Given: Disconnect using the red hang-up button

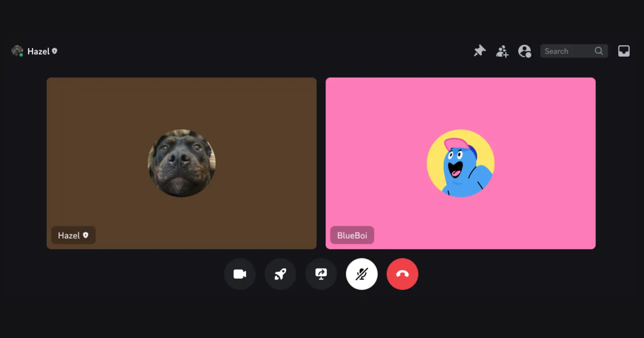Looking at the screenshot, I should tap(402, 274).
